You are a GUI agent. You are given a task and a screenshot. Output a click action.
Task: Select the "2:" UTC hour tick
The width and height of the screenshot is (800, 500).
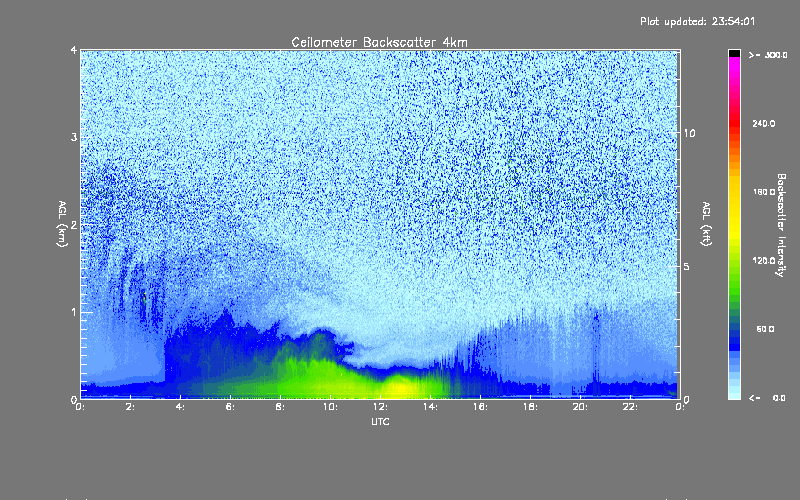click(x=130, y=407)
